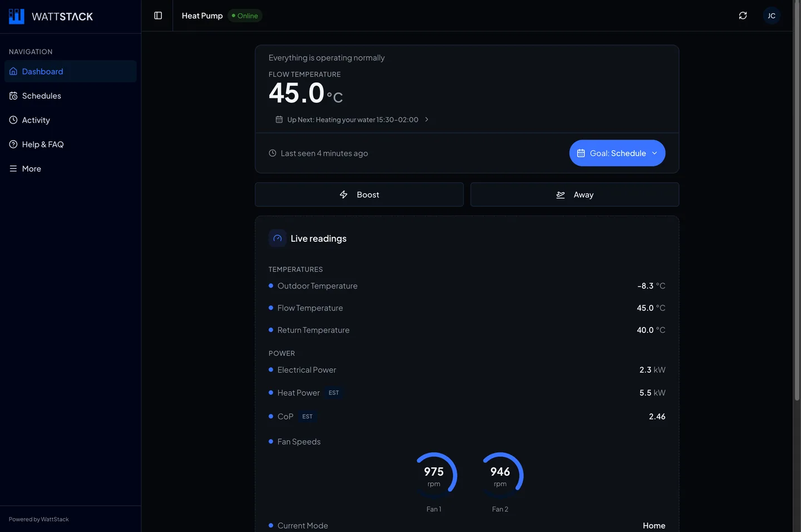
Task: Click the TEMPERATURES section header
Action: pyautogui.click(x=296, y=270)
